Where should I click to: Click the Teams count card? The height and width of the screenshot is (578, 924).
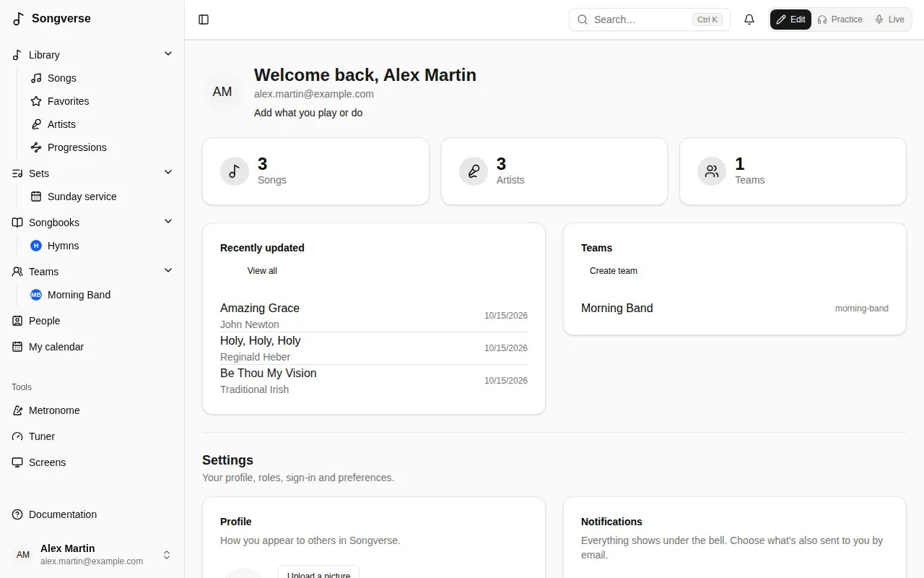click(x=793, y=171)
